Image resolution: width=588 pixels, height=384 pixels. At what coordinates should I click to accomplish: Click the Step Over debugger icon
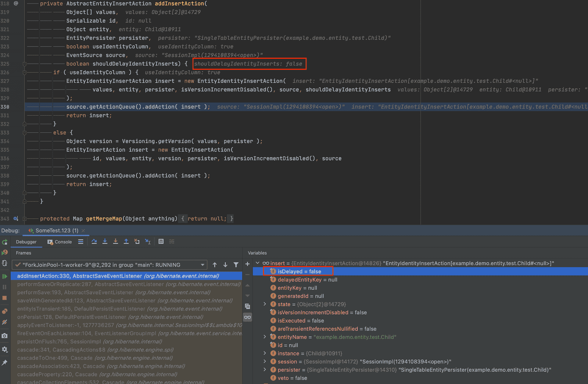[x=94, y=241]
